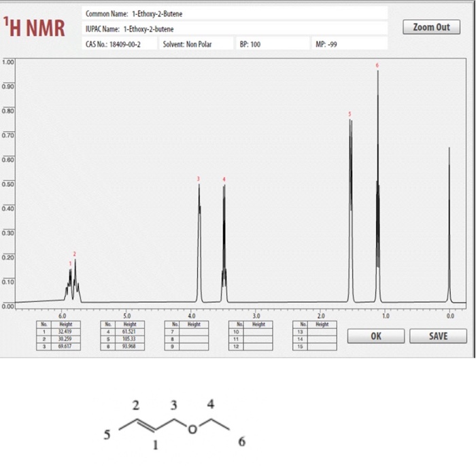Viewport: 476px width, 467px height.
Task: Select red peak label 5 near 1.5 ppm
Action: (x=350, y=114)
